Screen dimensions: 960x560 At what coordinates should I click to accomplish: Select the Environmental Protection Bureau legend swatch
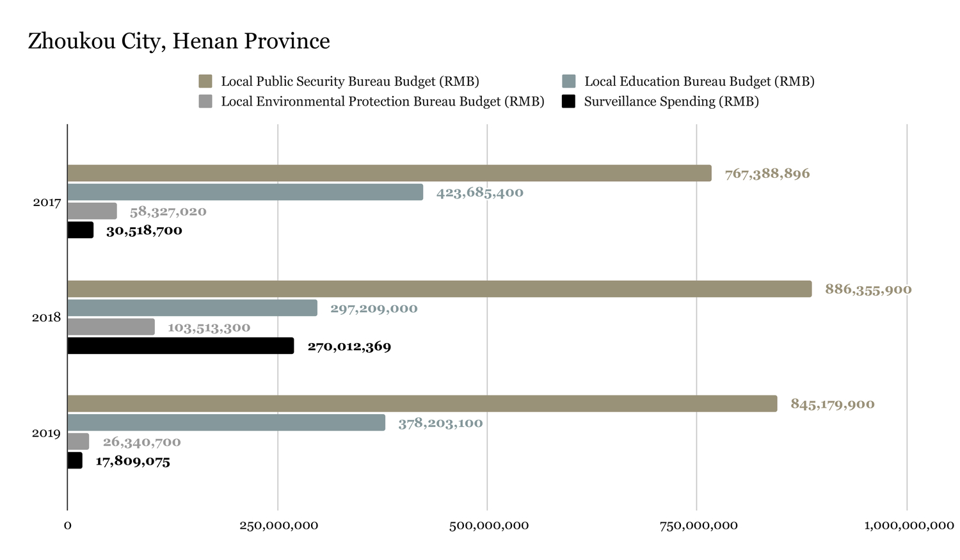(x=205, y=101)
